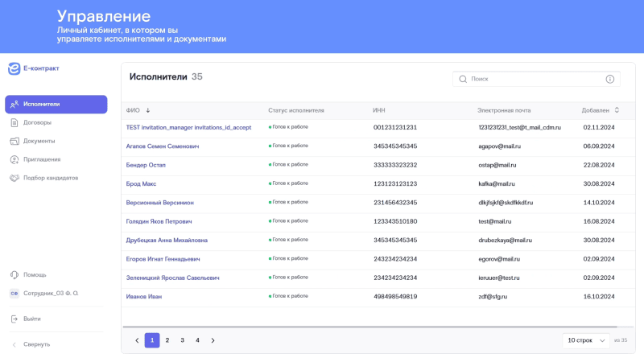Toggle sorting on Добавлен column
This screenshot has height=362, width=644.
[x=617, y=110]
